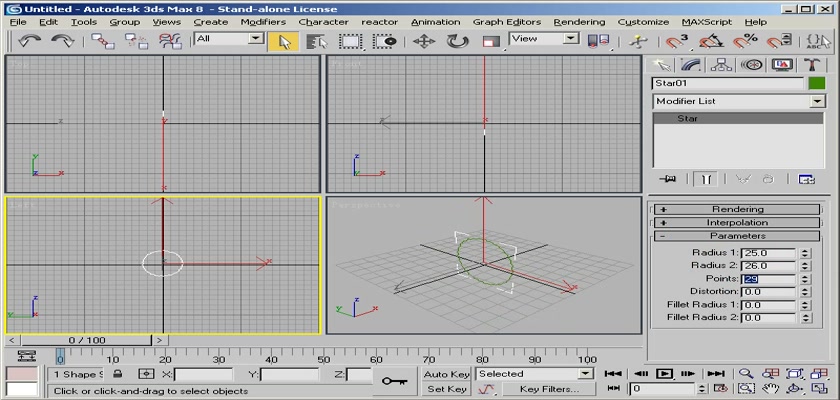The width and height of the screenshot is (840, 400).
Task: Toggle the Window/Crossing selection icon
Action: (385, 41)
